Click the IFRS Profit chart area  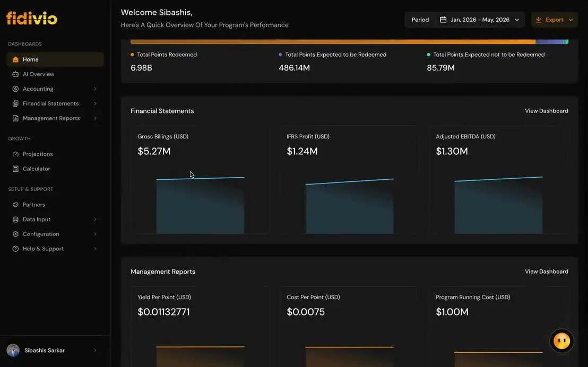[350, 206]
